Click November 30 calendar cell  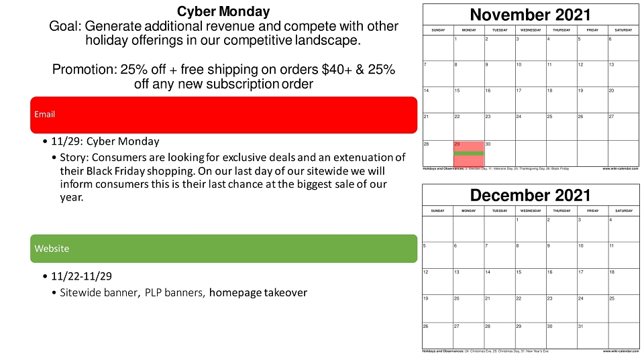(500, 154)
